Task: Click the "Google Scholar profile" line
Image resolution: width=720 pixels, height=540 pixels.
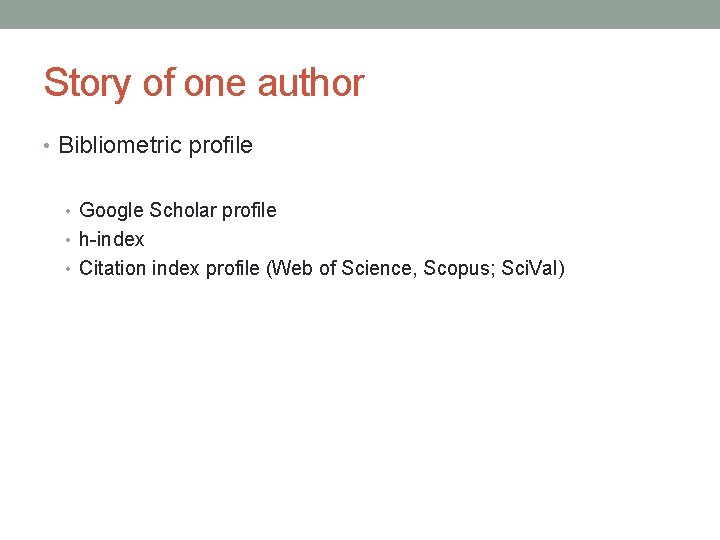Action: tap(178, 210)
